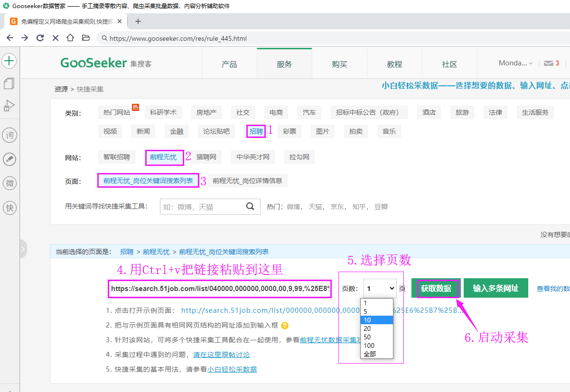Select option 1 in the pages list
Screen dimensions: 570x392
click(x=377, y=303)
